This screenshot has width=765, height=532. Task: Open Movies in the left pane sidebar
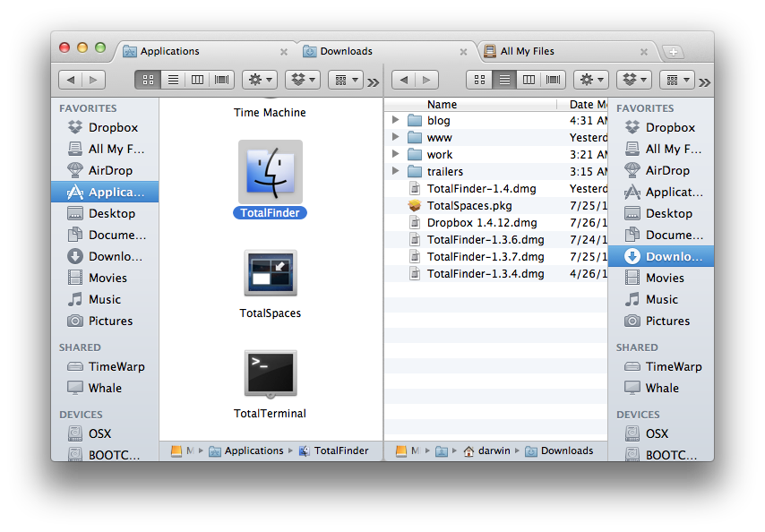(105, 278)
